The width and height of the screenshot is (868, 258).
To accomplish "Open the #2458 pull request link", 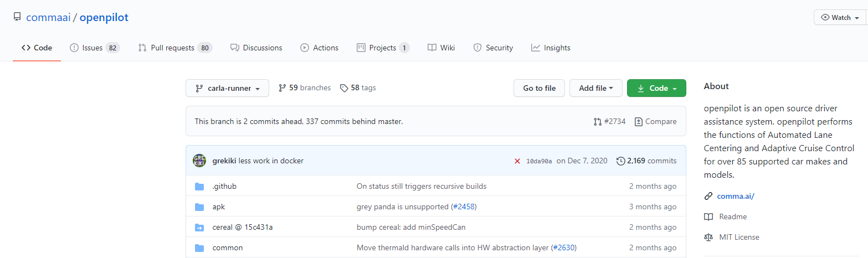I will [464, 207].
